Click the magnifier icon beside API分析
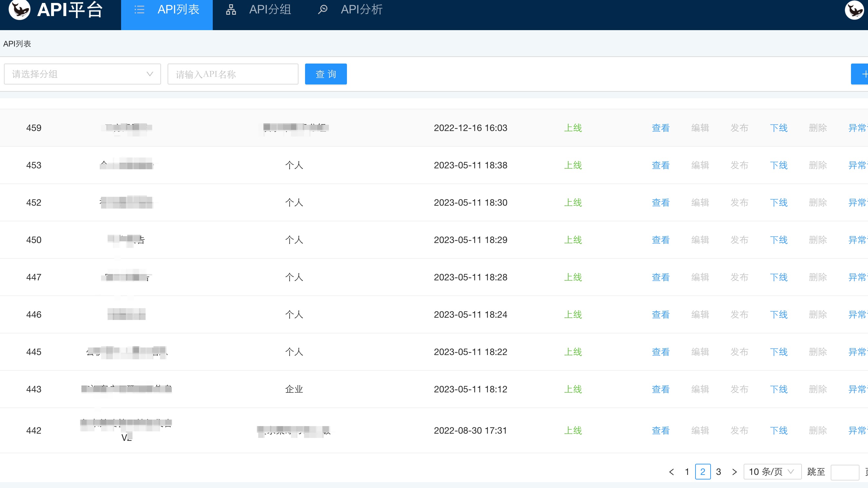This screenshot has height=488, width=868. (322, 9)
